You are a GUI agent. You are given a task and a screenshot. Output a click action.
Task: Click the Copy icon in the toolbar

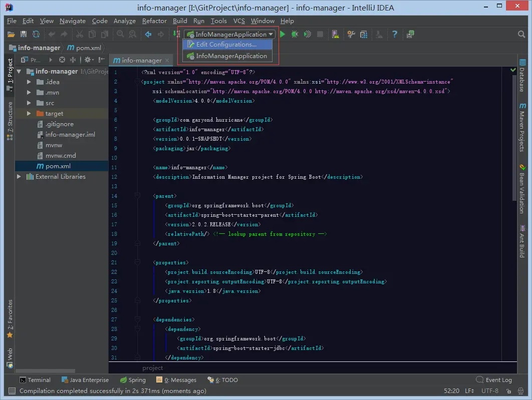pos(92,34)
